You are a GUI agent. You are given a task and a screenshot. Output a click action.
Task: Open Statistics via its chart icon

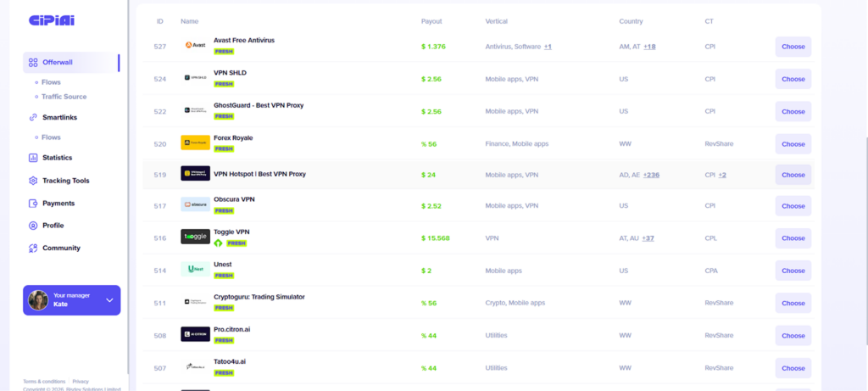tap(33, 158)
